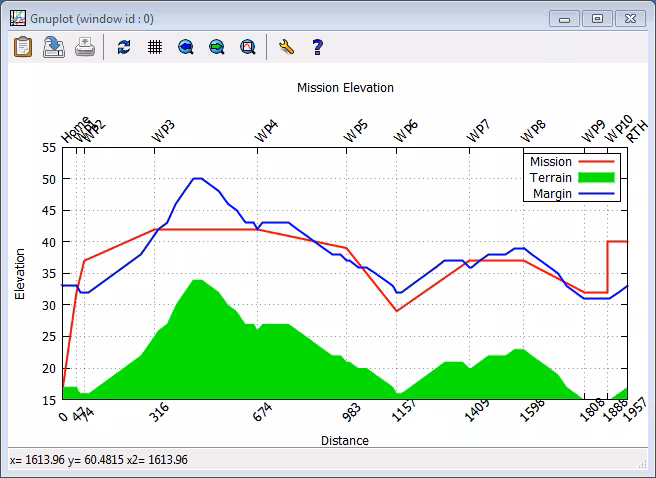Click the Mission Elevation chart title
Viewport: 656px width, 478px height.
pos(345,88)
